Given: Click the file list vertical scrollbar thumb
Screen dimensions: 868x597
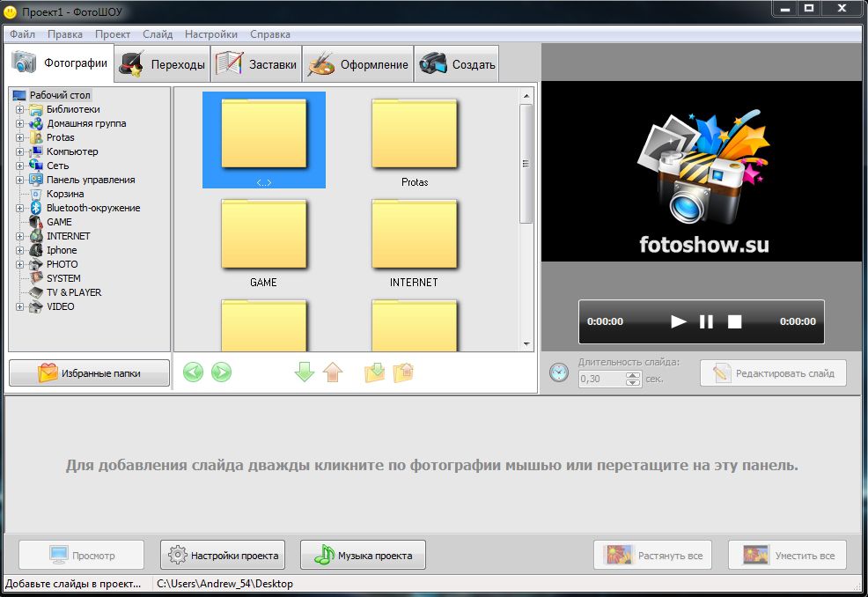Looking at the screenshot, I should click(x=526, y=164).
